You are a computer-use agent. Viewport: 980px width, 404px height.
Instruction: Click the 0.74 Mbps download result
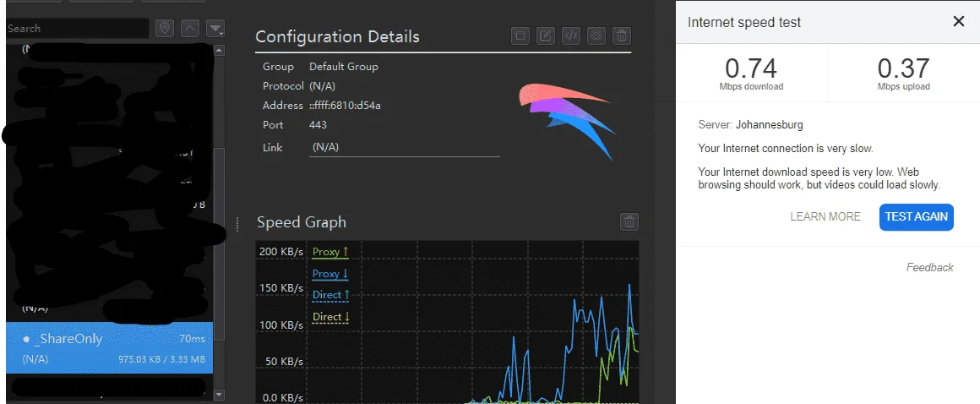pyautogui.click(x=751, y=74)
